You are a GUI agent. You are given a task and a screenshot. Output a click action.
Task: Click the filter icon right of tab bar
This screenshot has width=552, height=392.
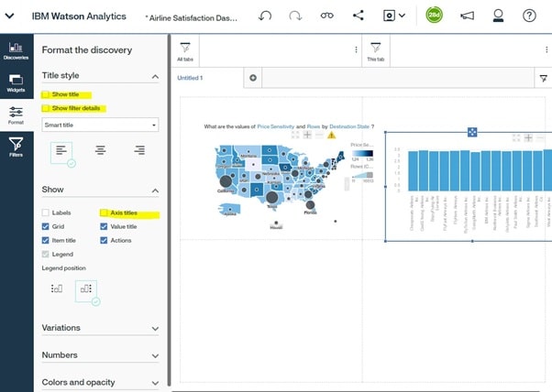pos(544,79)
